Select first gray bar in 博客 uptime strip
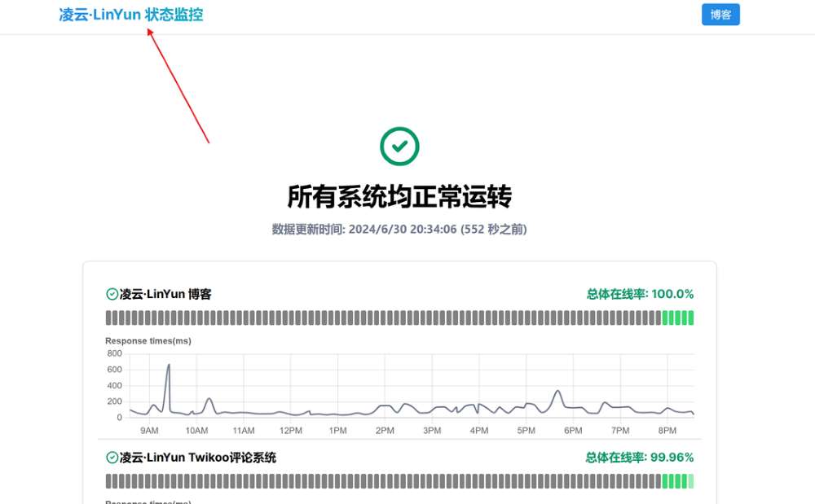Image resolution: width=815 pixels, height=504 pixels. pyautogui.click(x=108, y=318)
